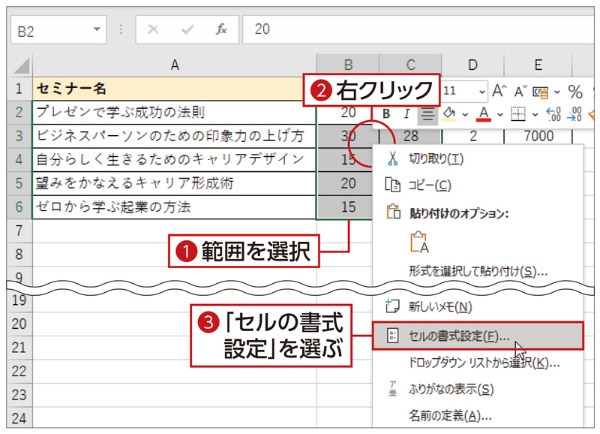This screenshot has width=600, height=434.
Task: Select row 23 header
Action: 19,395
